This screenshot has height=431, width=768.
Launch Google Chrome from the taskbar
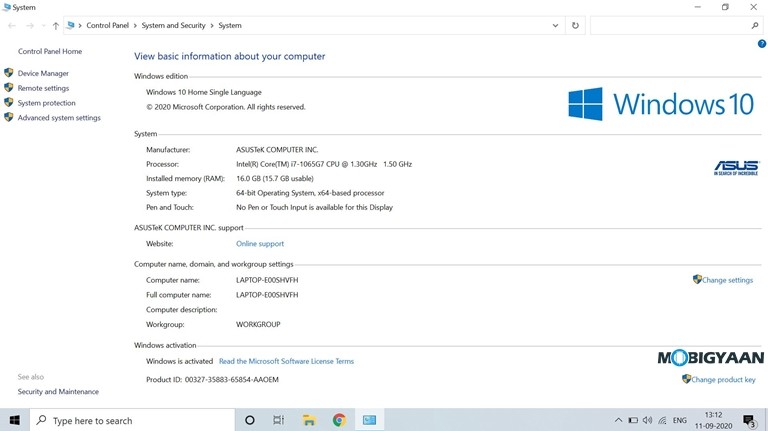coord(339,420)
